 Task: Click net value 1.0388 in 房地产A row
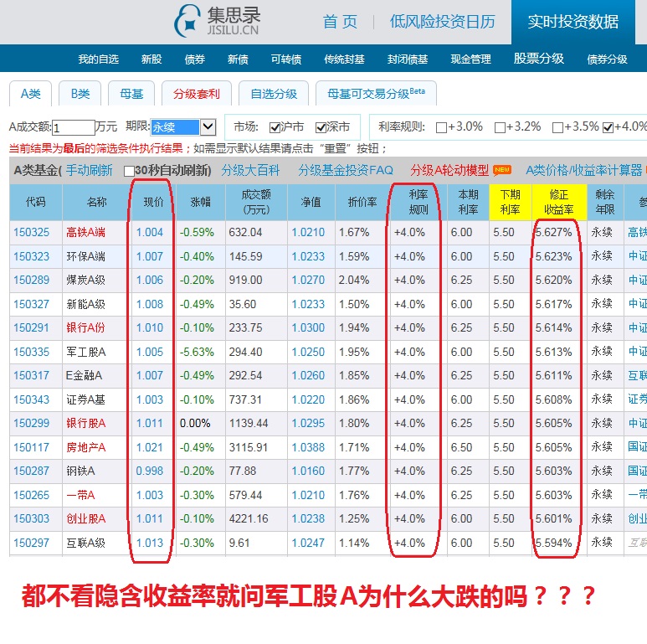pos(308,447)
